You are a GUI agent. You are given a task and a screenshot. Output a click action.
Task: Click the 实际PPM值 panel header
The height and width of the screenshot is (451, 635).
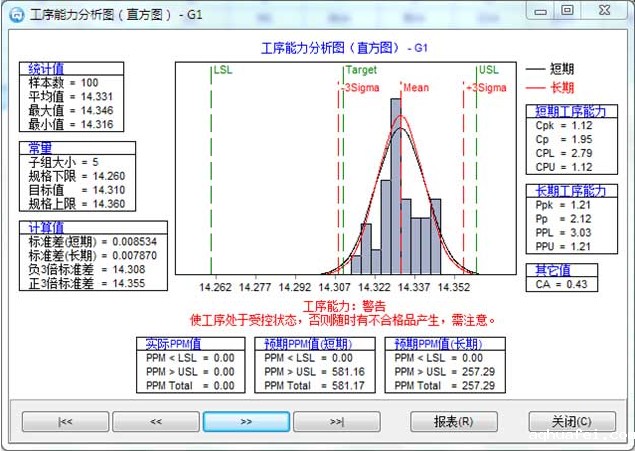tap(168, 344)
